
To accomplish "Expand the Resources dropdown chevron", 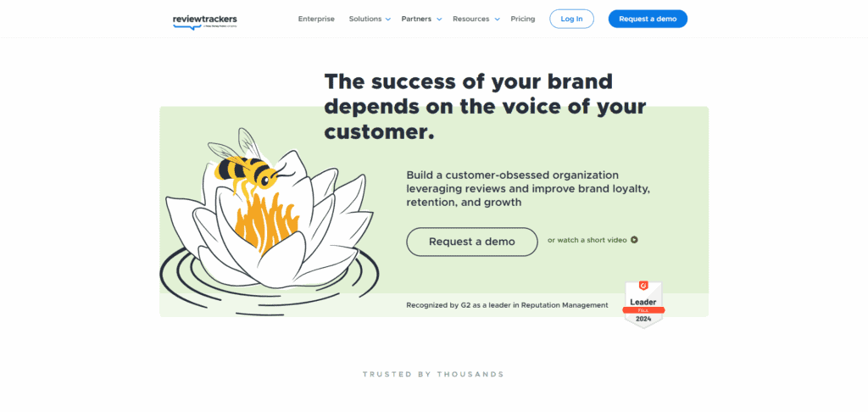I will pyautogui.click(x=497, y=19).
